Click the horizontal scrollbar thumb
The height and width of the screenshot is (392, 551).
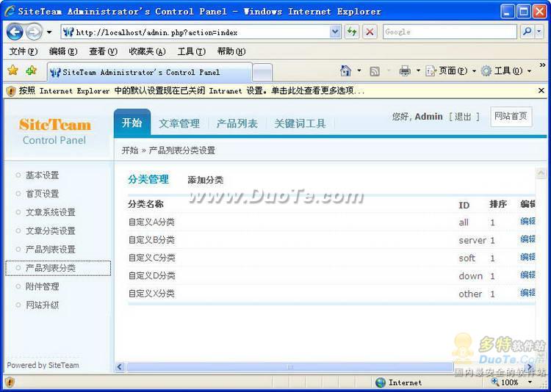(x=290, y=368)
